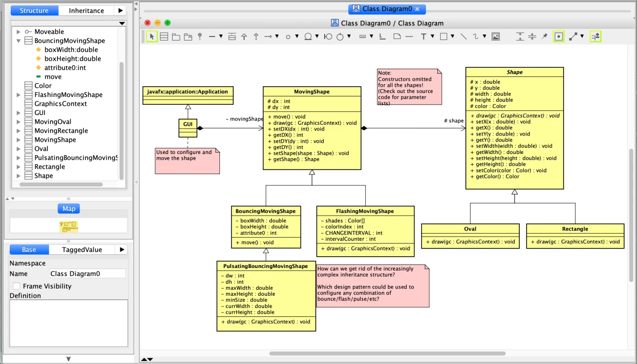Switch to the Inheritance tab

(86, 10)
